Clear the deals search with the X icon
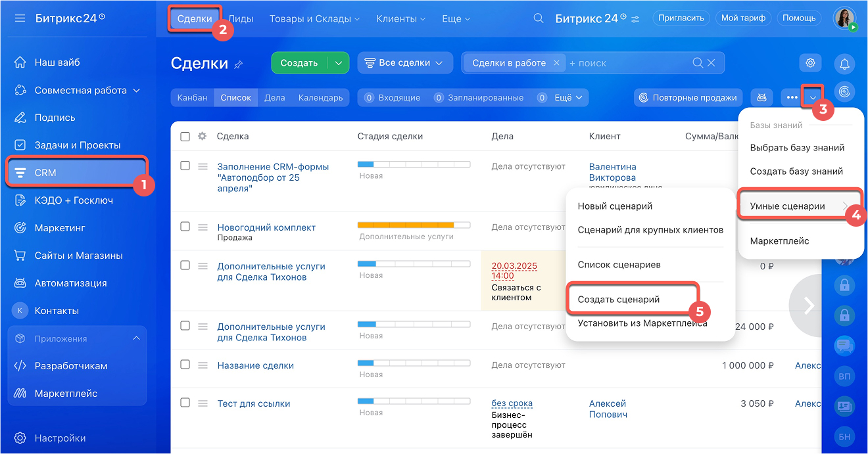The image size is (868, 454). 712,63
